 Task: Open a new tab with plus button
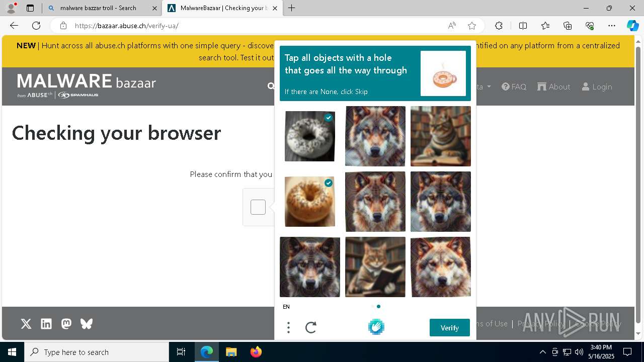(x=291, y=8)
